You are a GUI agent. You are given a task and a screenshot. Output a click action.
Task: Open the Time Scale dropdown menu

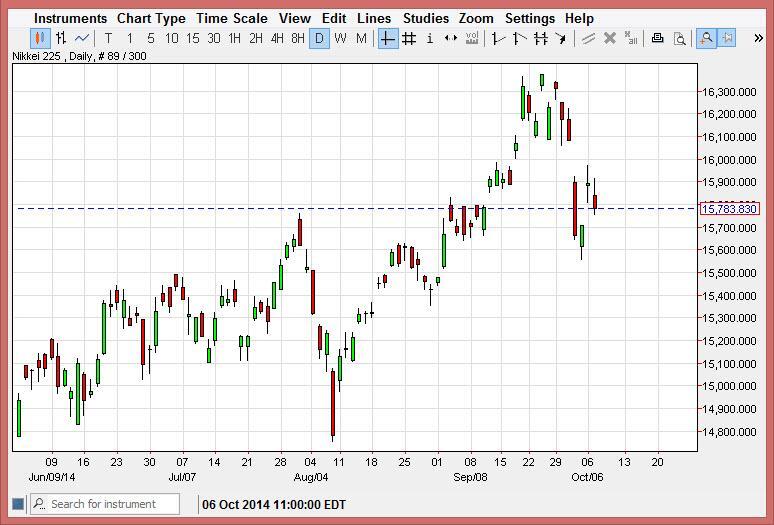232,18
